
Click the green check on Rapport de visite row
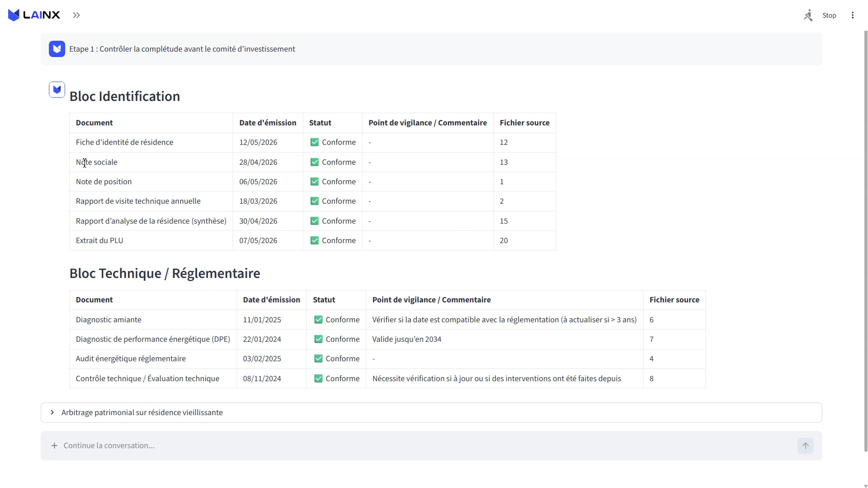click(x=315, y=201)
